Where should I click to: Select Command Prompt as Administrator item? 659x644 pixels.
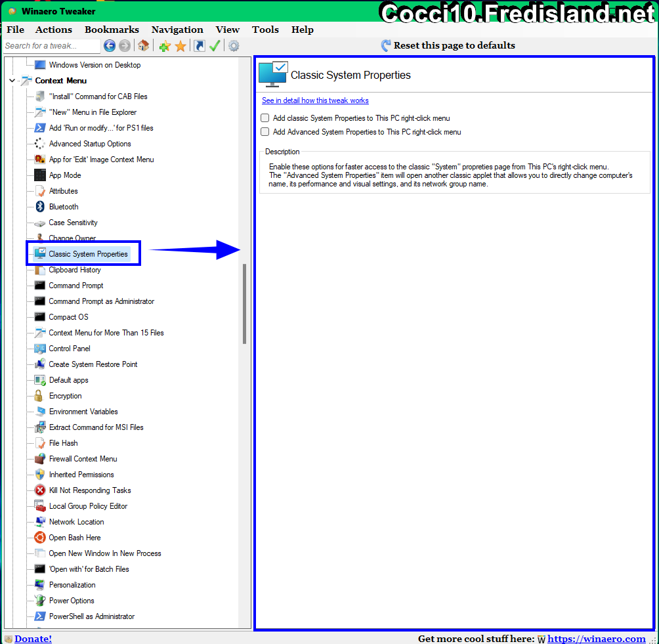click(x=101, y=301)
